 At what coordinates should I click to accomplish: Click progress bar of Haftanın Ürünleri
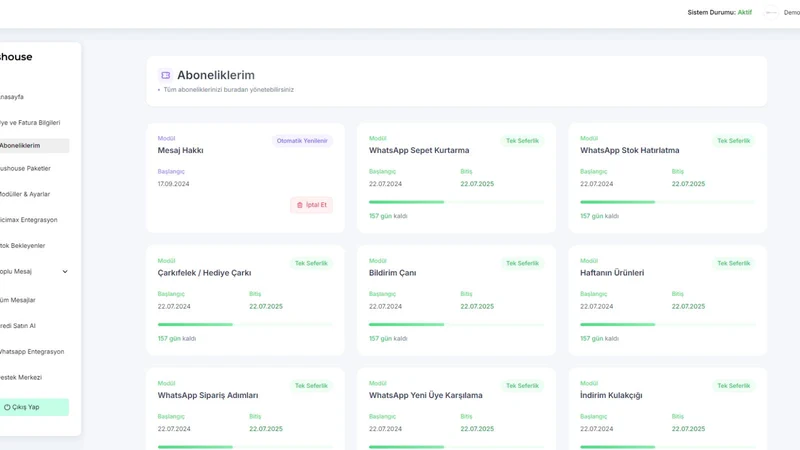point(667,324)
